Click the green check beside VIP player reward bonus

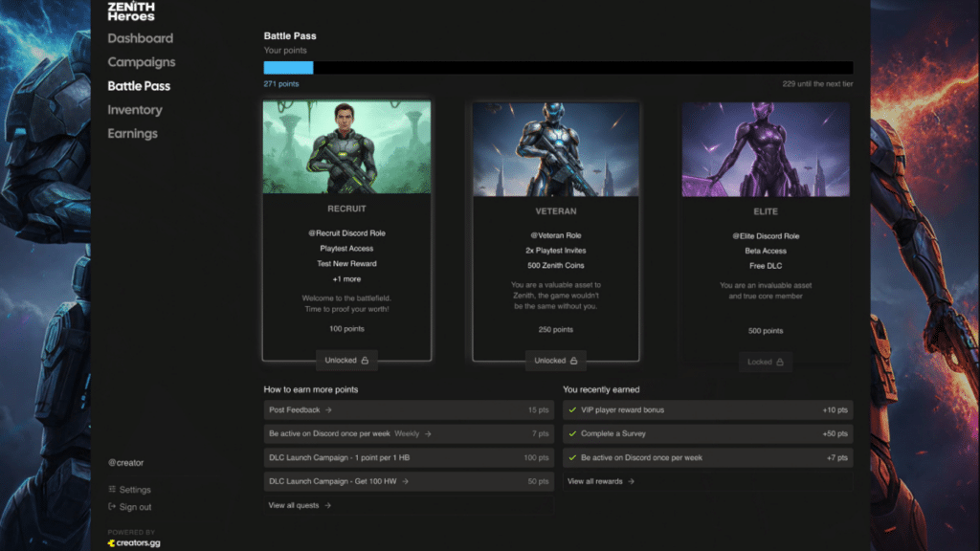[572, 409]
